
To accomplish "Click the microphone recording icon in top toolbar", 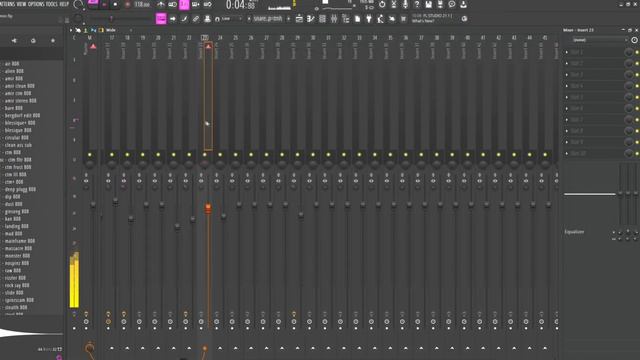I will coord(405,4).
